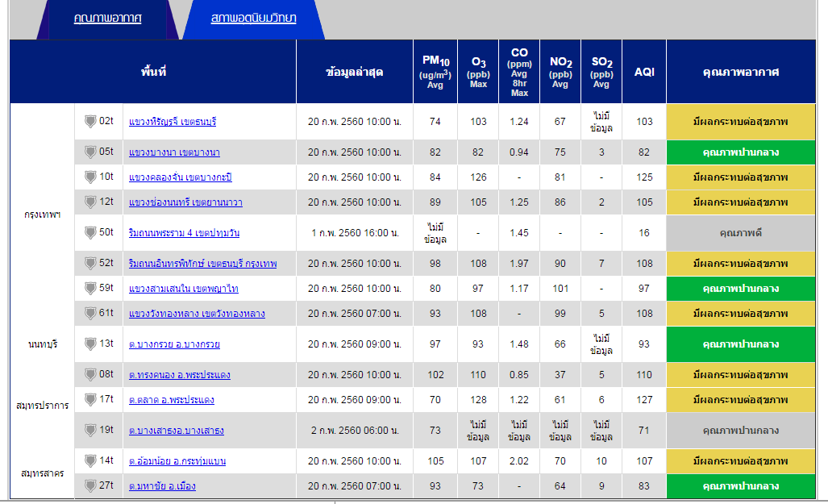828x504 pixels.
Task: Open station 52t location link
Action: pos(203,264)
